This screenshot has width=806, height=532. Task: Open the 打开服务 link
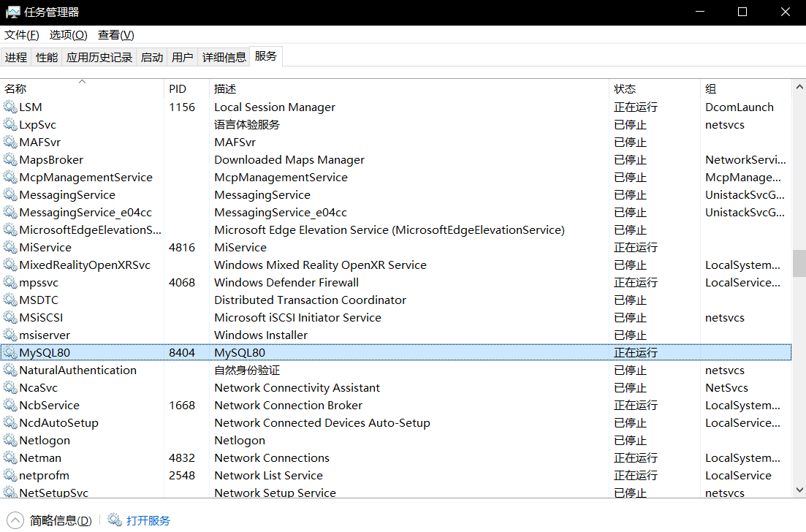[x=148, y=521]
